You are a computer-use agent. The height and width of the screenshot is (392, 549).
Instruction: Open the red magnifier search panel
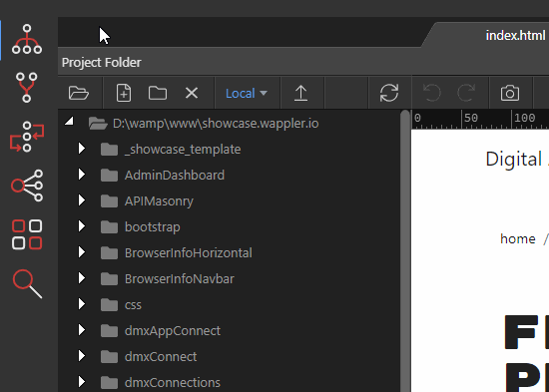tap(27, 284)
